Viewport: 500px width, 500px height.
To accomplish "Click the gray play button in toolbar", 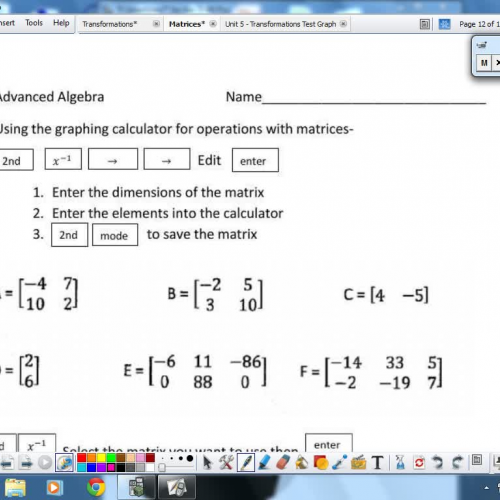I will [x=45, y=463].
